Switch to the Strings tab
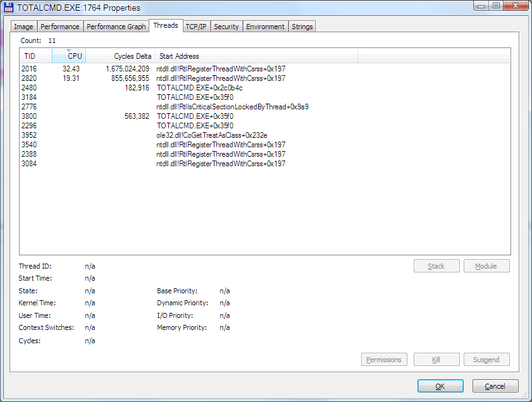532x402 pixels. pos(302,27)
